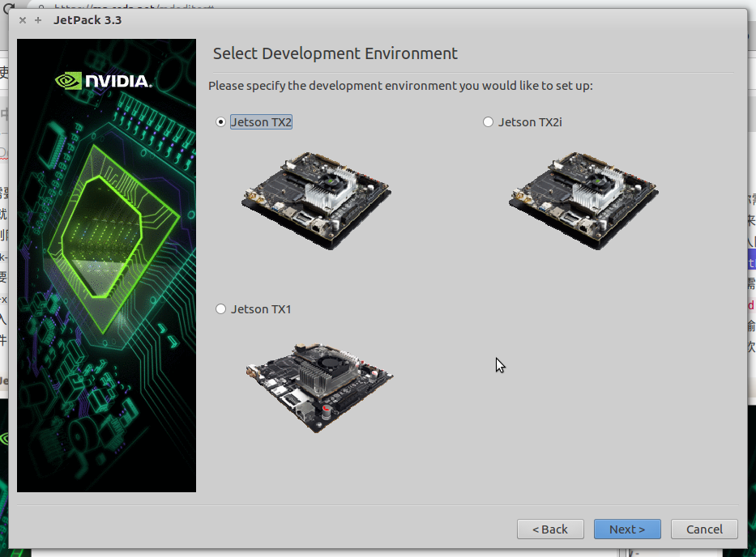
Task: Select the Jetson TX2 radio button
Action: (x=220, y=122)
